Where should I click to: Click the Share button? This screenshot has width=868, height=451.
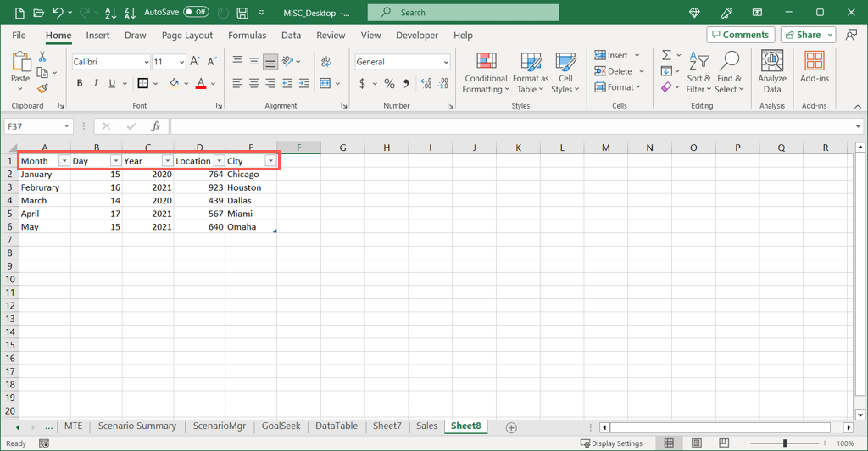tap(808, 35)
